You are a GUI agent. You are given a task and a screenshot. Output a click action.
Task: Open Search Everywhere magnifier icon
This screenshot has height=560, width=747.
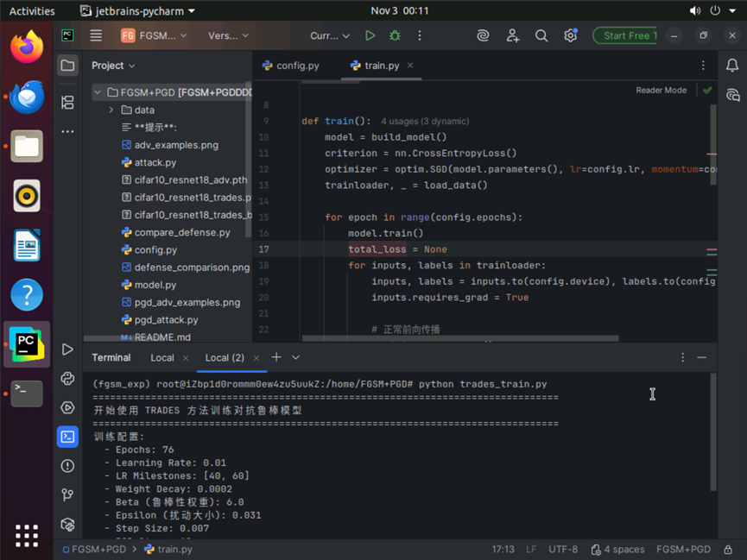[x=541, y=35]
